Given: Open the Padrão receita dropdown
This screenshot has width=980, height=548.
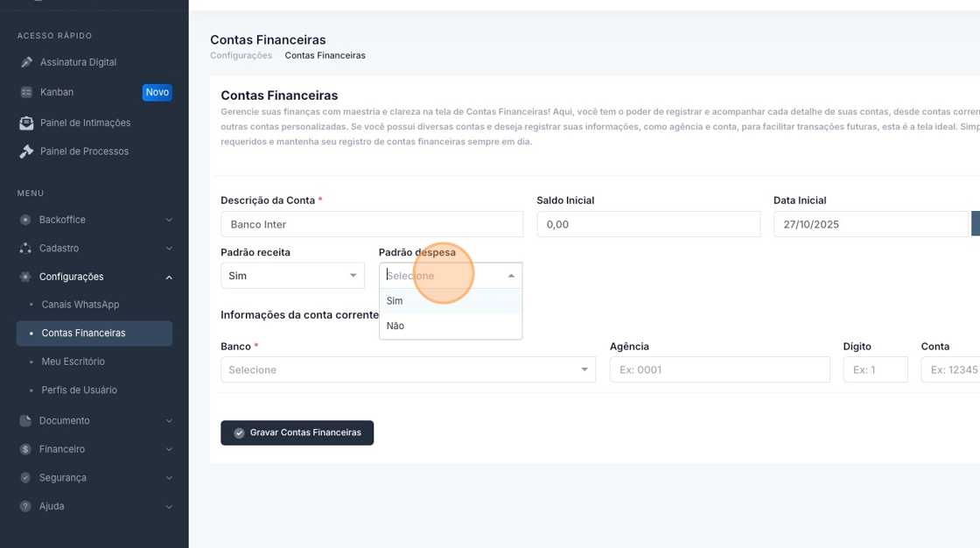Looking at the screenshot, I should (292, 276).
